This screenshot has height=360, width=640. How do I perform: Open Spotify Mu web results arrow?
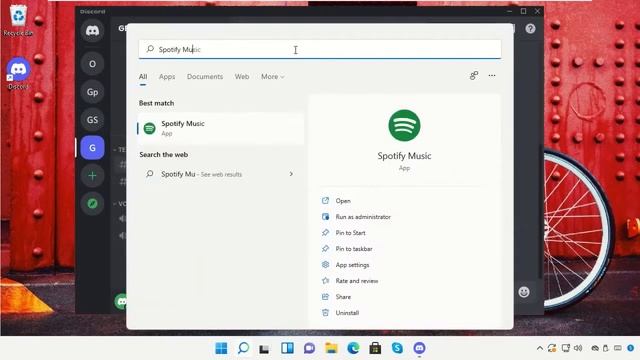[x=291, y=174]
